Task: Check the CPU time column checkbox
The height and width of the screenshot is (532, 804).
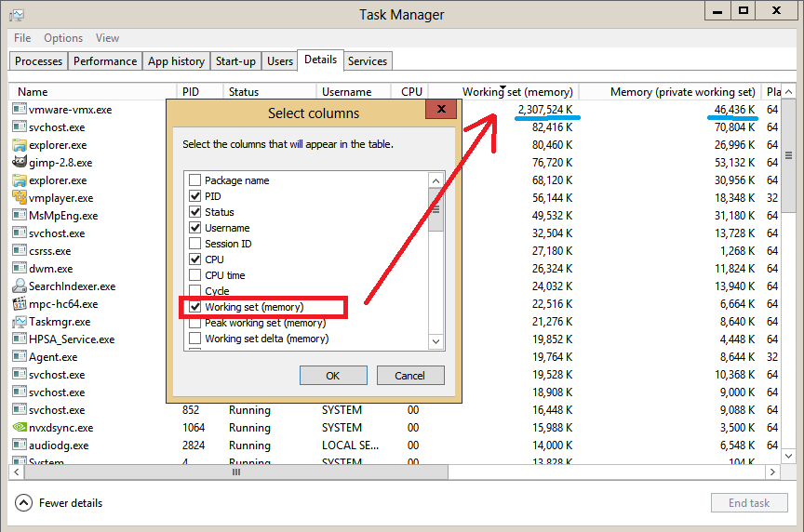Action: point(194,275)
